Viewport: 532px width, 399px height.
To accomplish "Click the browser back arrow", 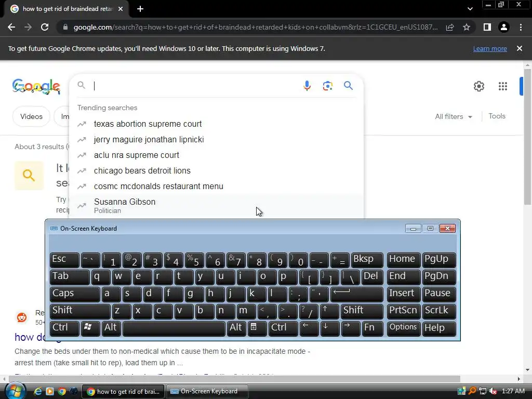I will (x=11, y=27).
